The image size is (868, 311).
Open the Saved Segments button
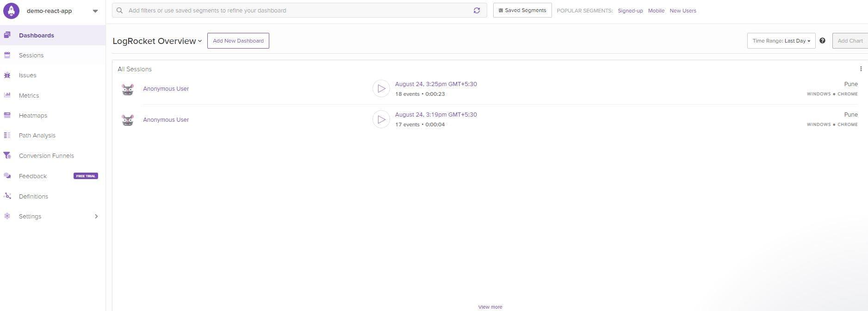click(x=522, y=10)
